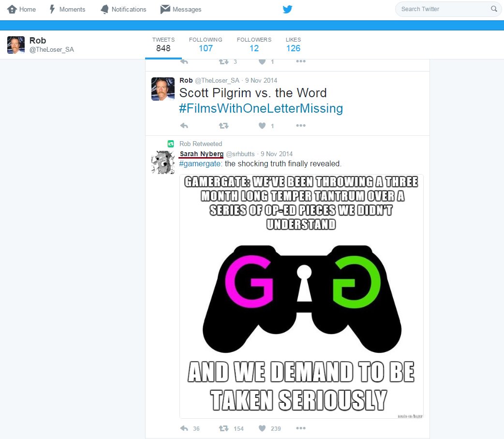Go to the Home page via house icon
504x439 pixels.
click(12, 9)
